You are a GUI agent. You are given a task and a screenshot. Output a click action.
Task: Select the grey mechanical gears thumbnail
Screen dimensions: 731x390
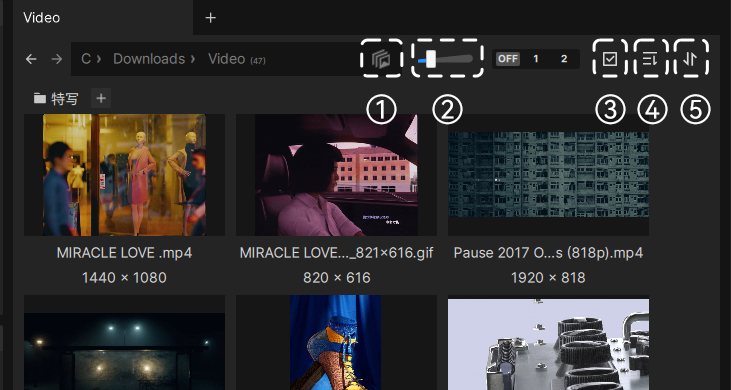[x=548, y=342]
